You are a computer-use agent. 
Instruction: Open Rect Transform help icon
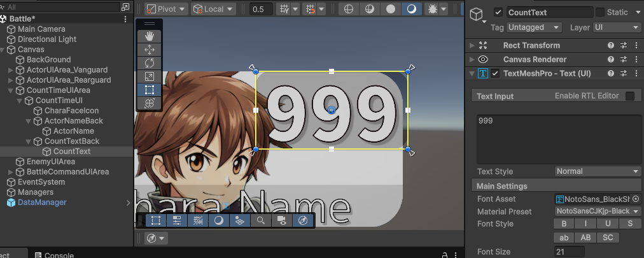pyautogui.click(x=611, y=45)
